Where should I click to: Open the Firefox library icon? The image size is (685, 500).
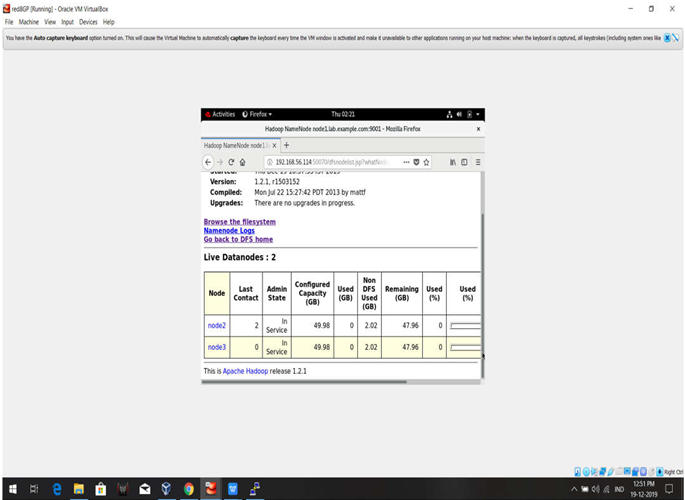453,162
